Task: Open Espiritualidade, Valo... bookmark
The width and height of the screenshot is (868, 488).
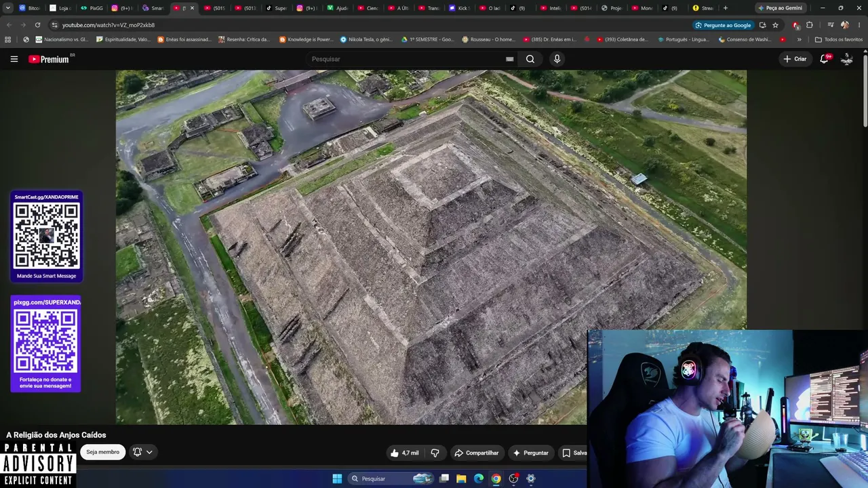Action: tap(123, 39)
